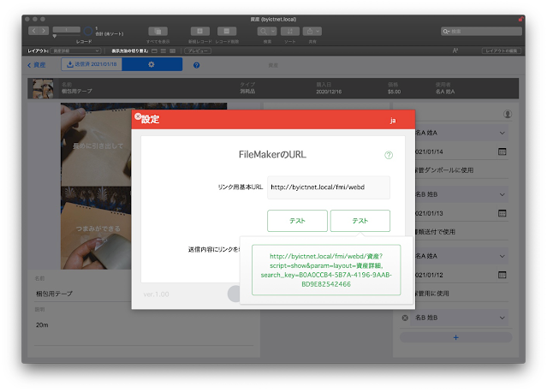Open calendar for date 2021/01/12
The height and width of the screenshot is (392, 547).
[x=502, y=275]
